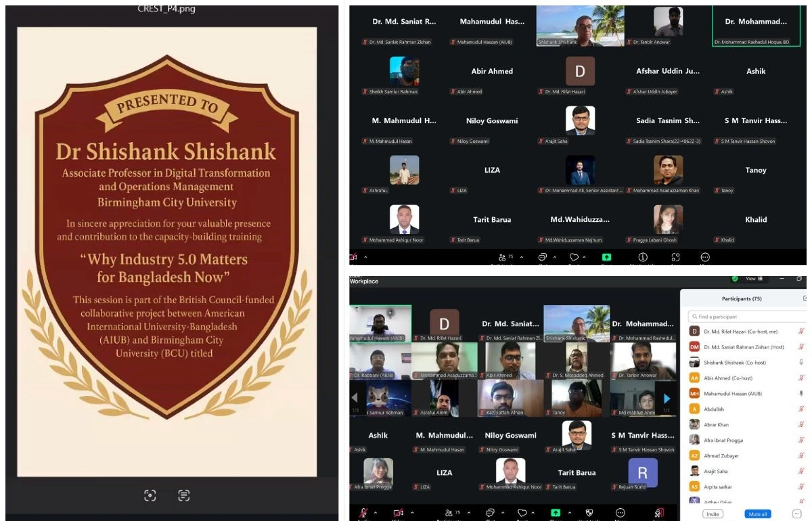Expand chevron next to Chat in lower toolbar
812x521 pixels.
pos(504,513)
